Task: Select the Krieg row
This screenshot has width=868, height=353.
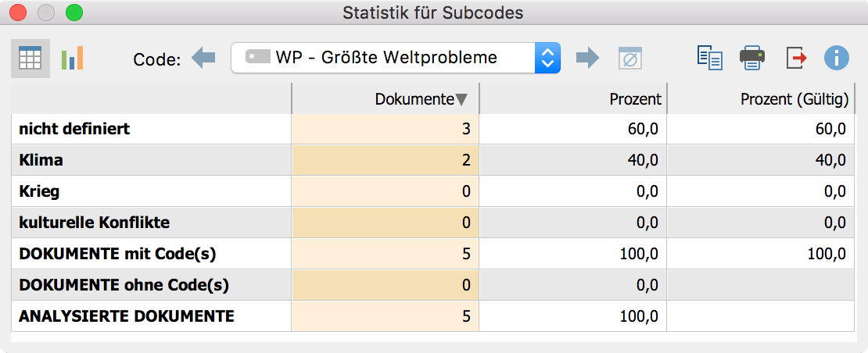Action: 433,191
